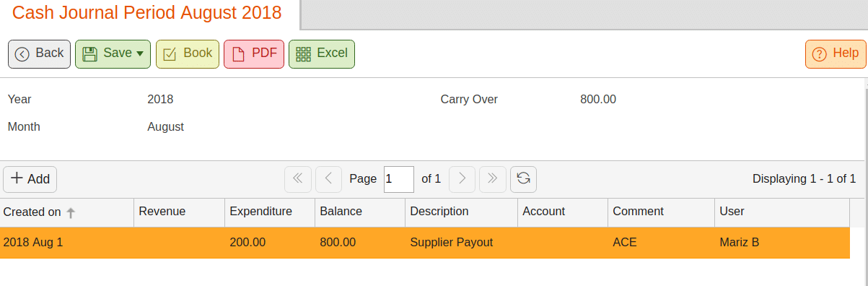The height and width of the screenshot is (286, 868).
Task: Go back using the Back button
Action: coord(39,54)
